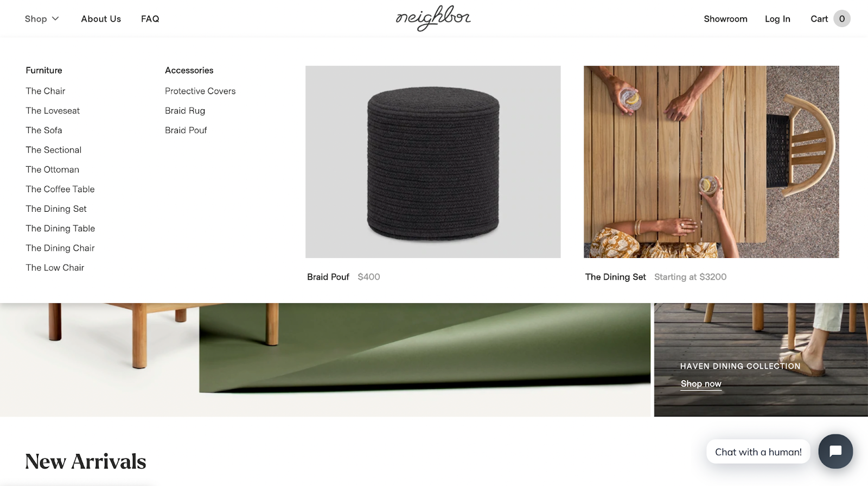Click Log In
Screen dimensions: 868x486
777,19
